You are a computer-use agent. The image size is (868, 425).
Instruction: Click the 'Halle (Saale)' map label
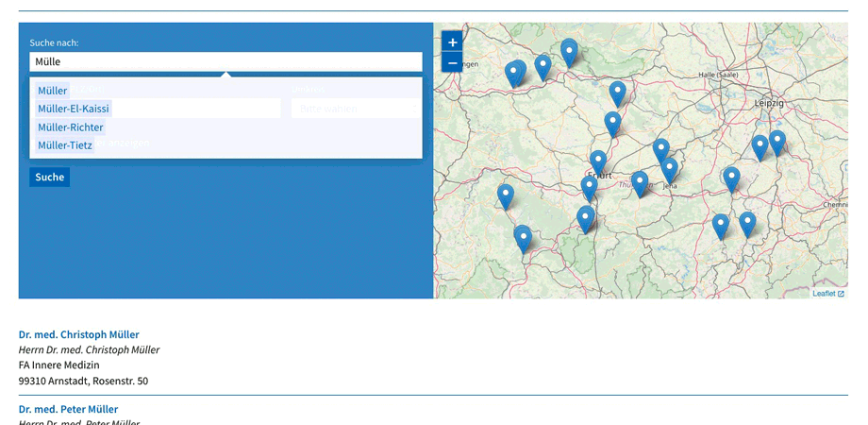coord(718,75)
